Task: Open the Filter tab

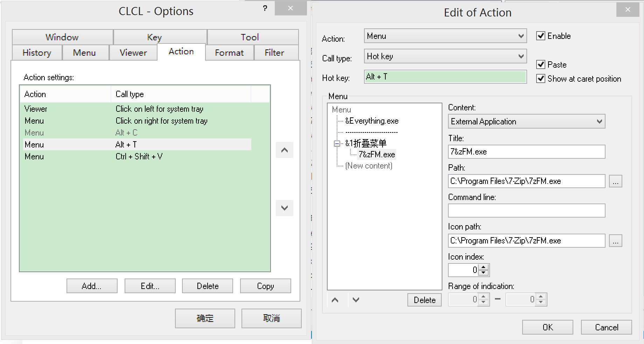Action: coord(274,53)
